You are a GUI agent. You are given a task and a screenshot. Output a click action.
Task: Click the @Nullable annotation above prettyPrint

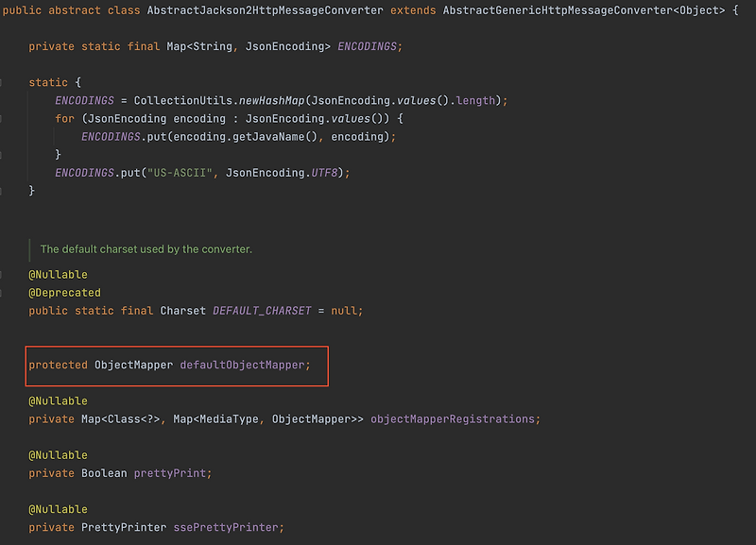(58, 454)
